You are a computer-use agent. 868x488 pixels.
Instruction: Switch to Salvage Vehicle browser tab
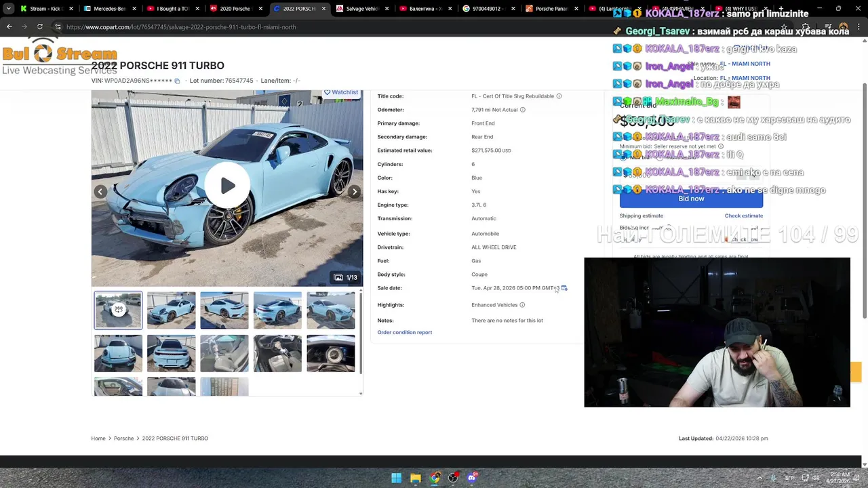point(361,9)
